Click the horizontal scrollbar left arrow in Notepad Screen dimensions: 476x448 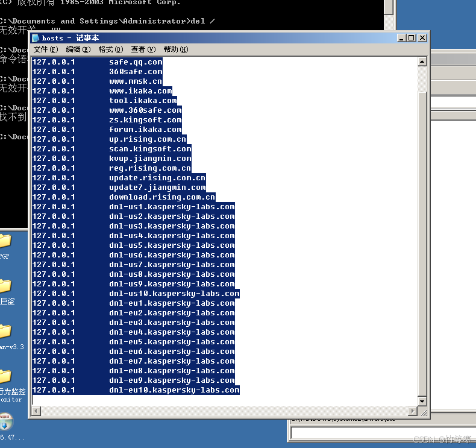(36, 411)
